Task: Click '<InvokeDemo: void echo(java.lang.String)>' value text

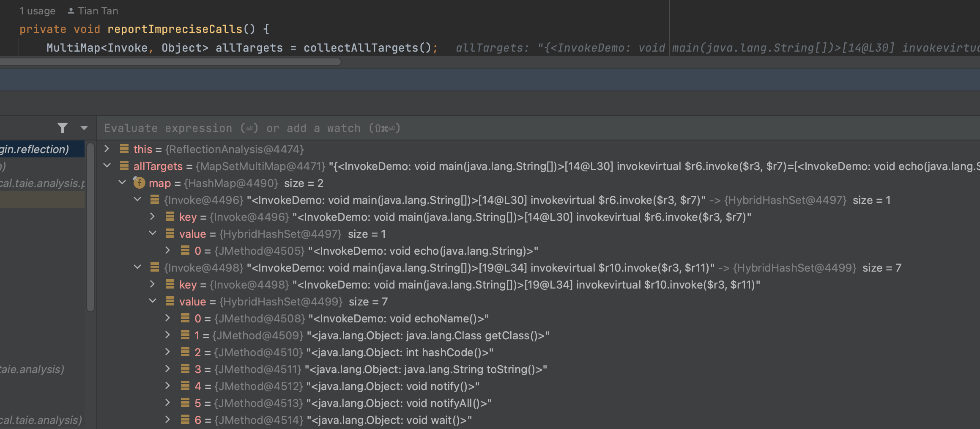Action: [x=423, y=251]
